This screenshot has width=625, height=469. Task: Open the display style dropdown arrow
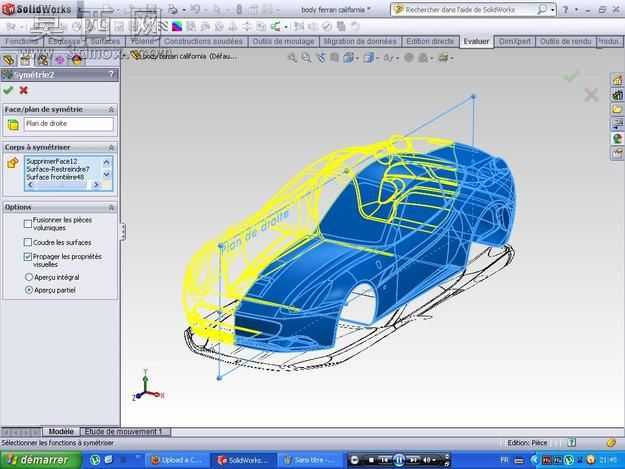tap(377, 59)
